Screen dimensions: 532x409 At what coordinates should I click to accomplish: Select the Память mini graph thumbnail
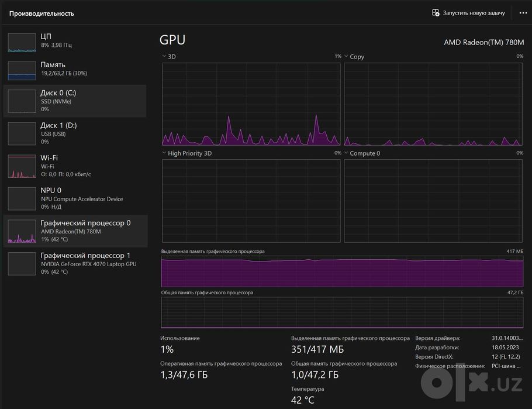point(22,71)
